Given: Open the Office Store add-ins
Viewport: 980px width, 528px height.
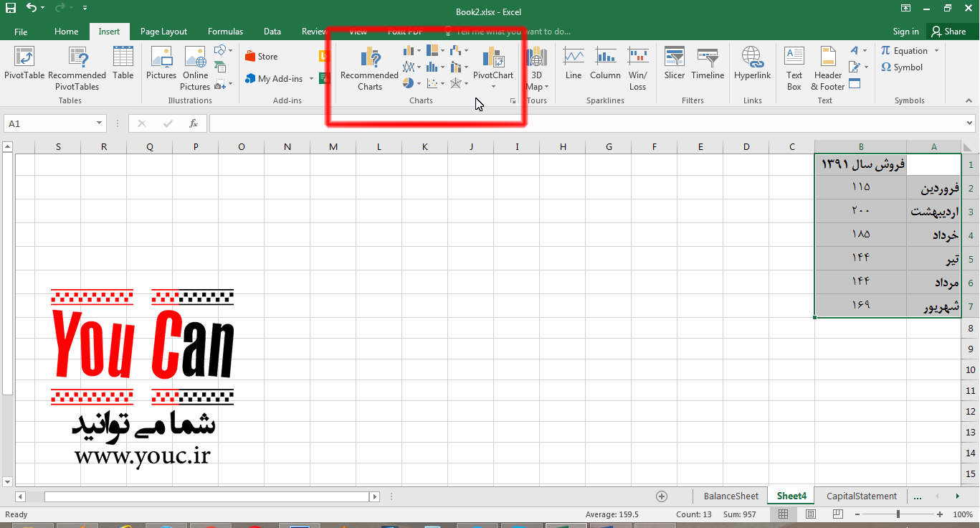Looking at the screenshot, I should [x=261, y=57].
